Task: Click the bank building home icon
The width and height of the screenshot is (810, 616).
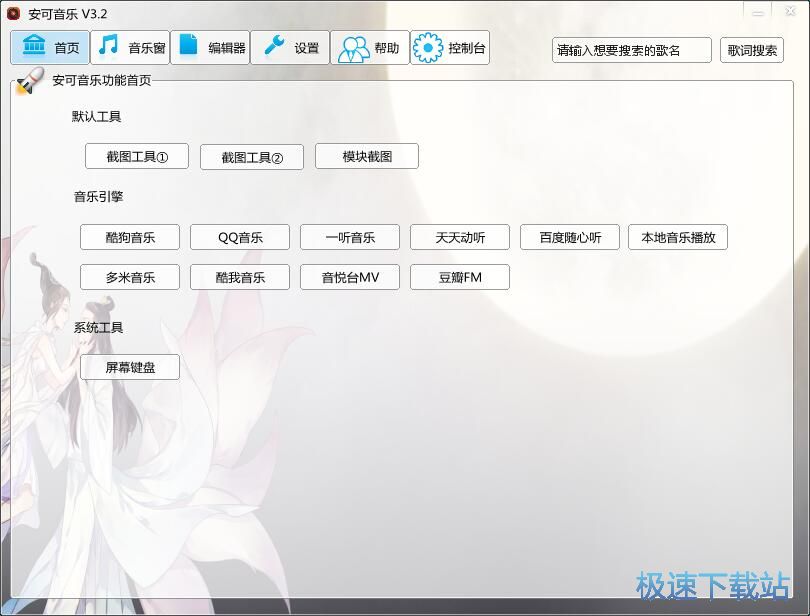Action: coord(34,45)
